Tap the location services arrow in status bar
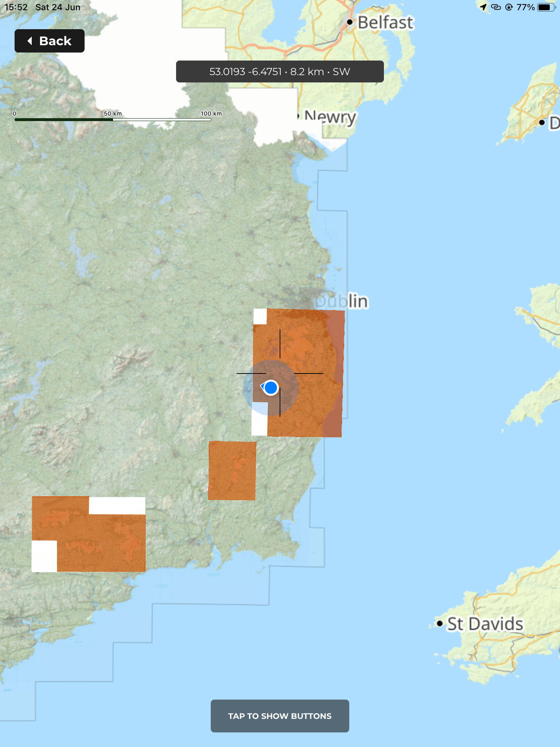 483,7
